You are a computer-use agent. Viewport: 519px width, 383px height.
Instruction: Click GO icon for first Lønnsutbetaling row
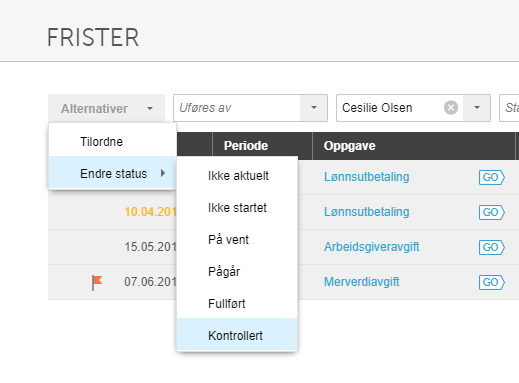492,177
